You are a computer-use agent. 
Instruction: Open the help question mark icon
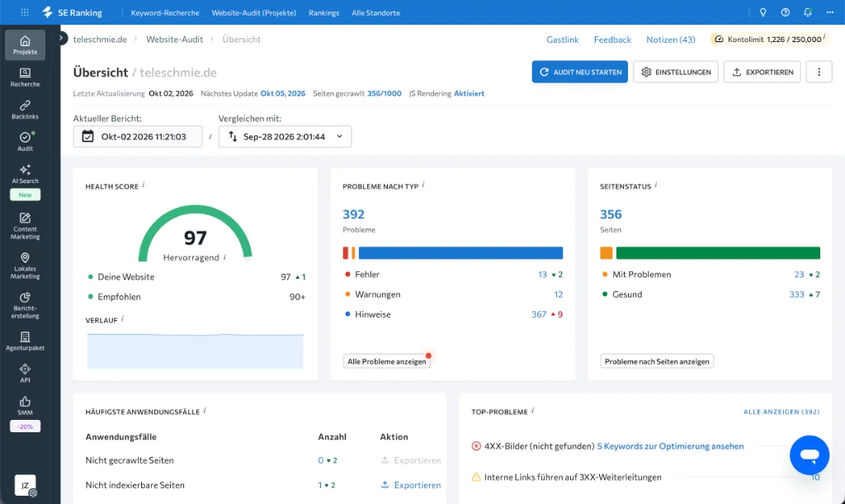point(786,12)
